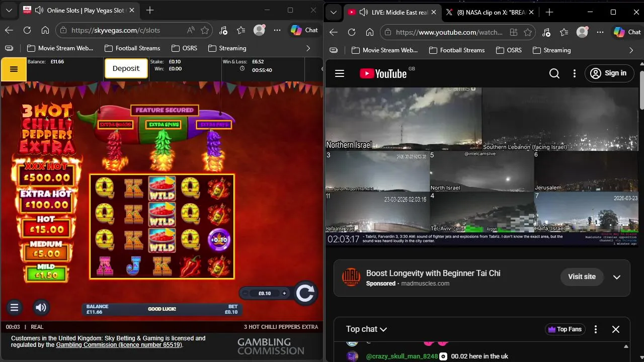The width and height of the screenshot is (644, 362).
Task: Open YouTube settings three-dot menu
Action: pyautogui.click(x=575, y=73)
